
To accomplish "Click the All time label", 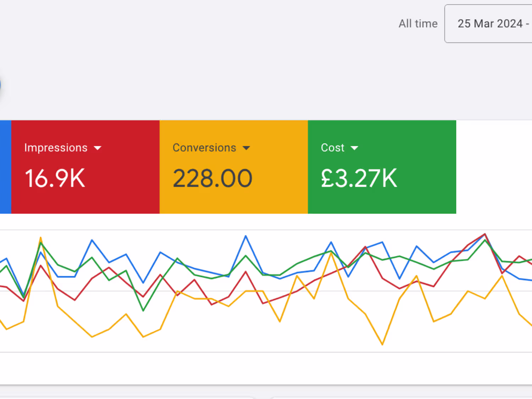I will point(418,24).
